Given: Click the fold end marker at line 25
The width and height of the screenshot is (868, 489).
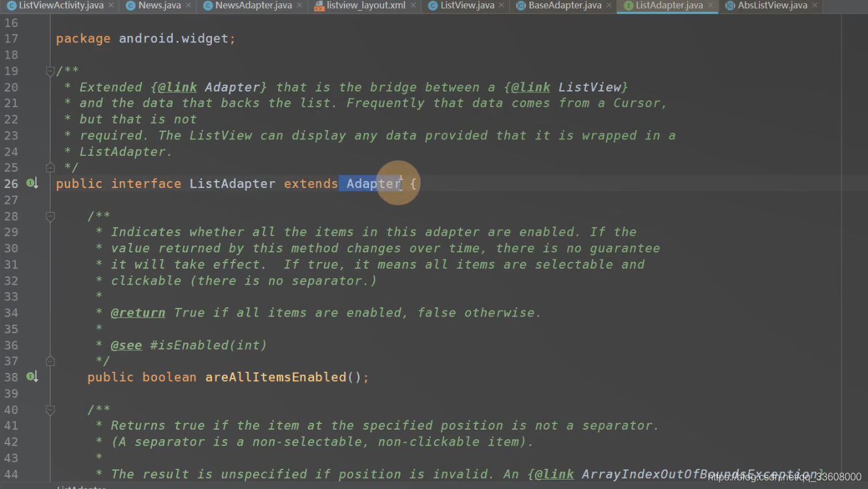Looking at the screenshot, I should tap(50, 167).
